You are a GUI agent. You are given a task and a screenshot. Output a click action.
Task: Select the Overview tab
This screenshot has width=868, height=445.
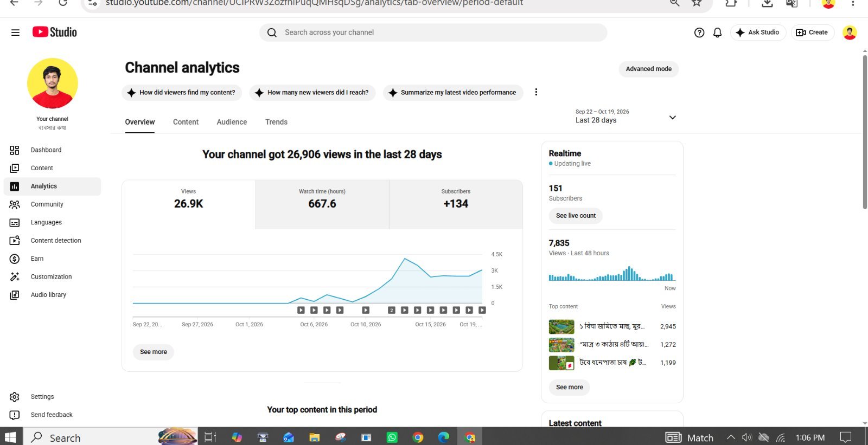pos(140,122)
